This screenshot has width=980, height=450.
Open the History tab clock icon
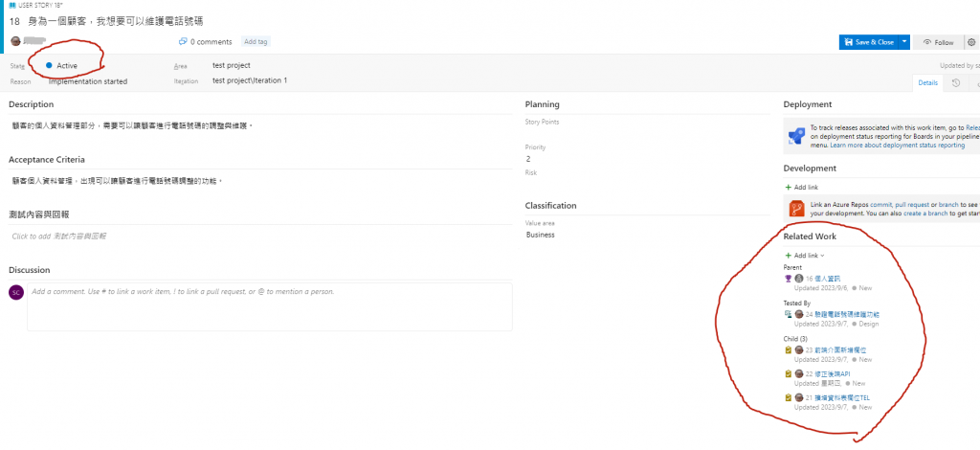pyautogui.click(x=955, y=83)
